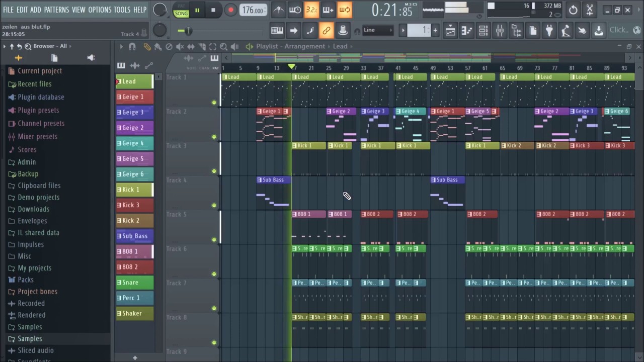The image size is (644, 362).
Task: Open the pattern selector arrow
Action: pyautogui.click(x=403, y=30)
